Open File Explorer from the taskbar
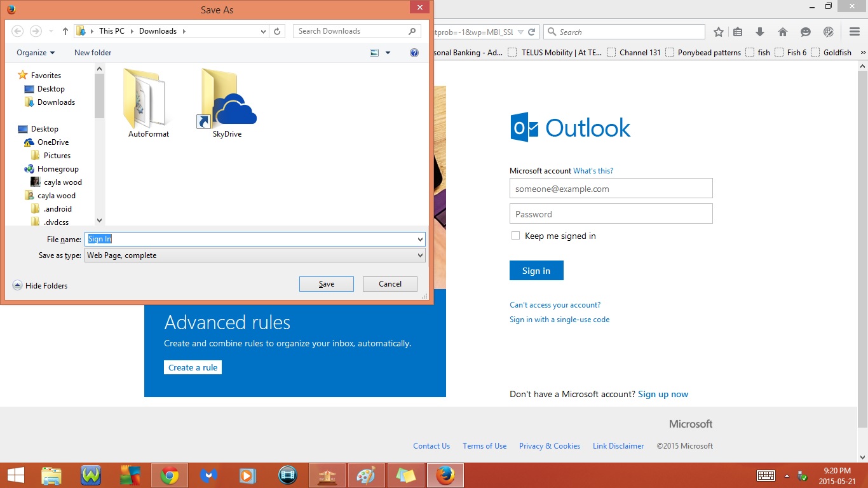The width and height of the screenshot is (868, 488). 51,475
